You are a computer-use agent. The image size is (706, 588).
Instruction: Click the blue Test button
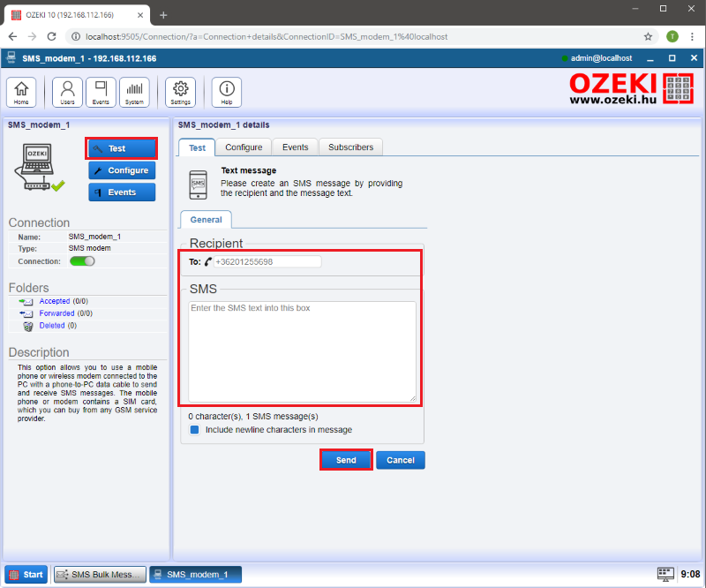point(122,148)
